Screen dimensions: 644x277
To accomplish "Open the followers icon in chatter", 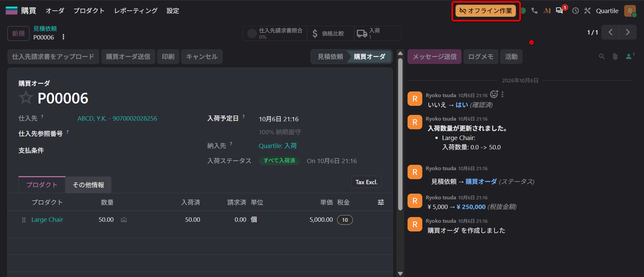I will [630, 56].
